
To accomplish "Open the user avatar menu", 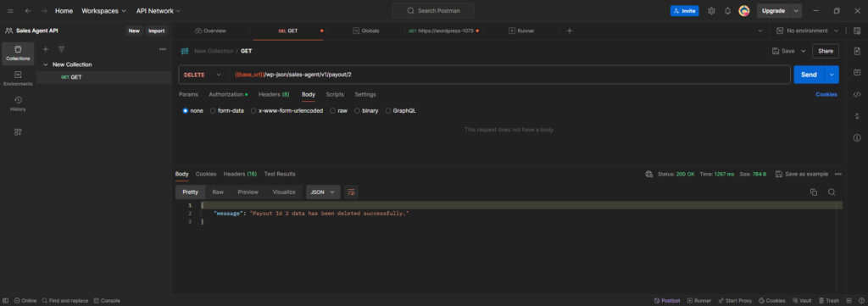I will (744, 10).
